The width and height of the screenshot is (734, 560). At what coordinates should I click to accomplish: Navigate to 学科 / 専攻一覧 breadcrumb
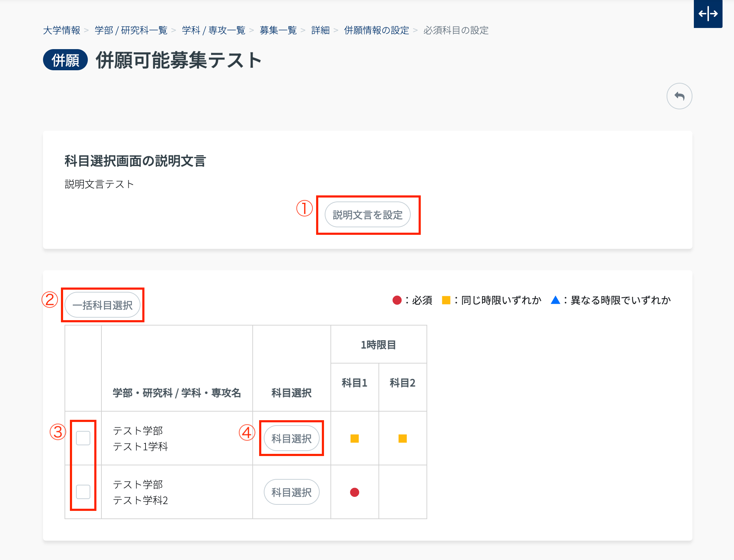[x=214, y=30]
